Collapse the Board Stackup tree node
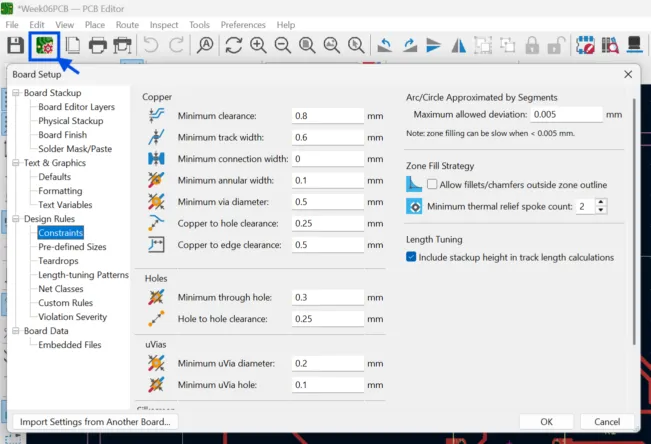 16,93
